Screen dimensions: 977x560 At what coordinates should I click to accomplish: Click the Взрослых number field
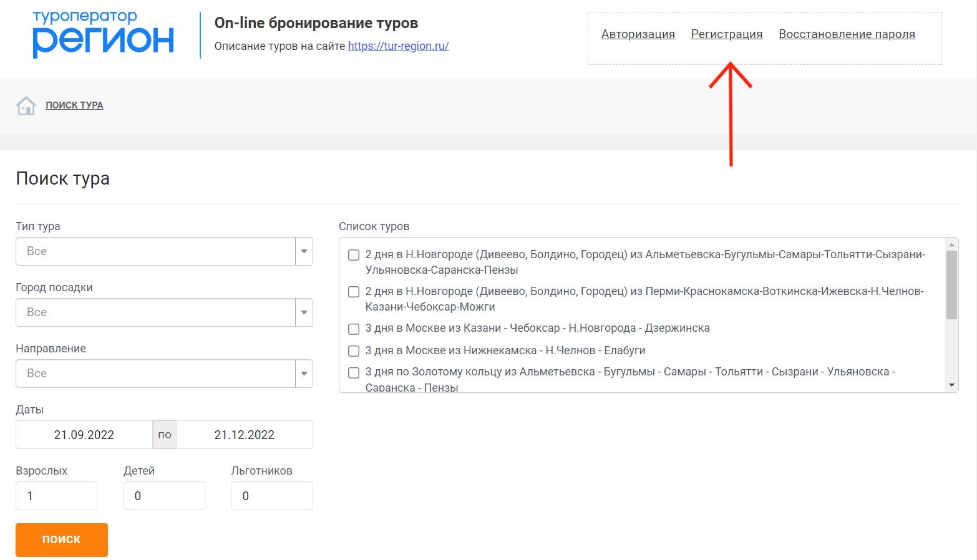point(56,496)
